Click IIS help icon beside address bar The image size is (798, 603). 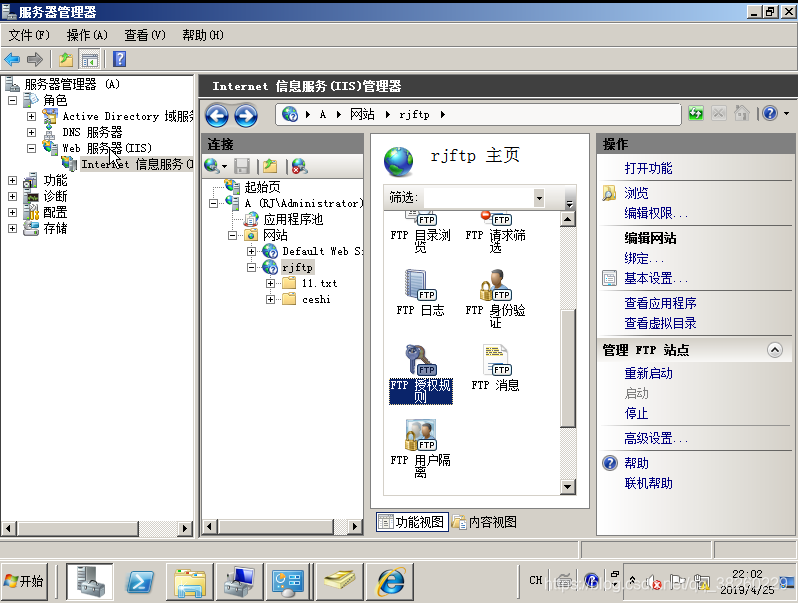(x=770, y=113)
